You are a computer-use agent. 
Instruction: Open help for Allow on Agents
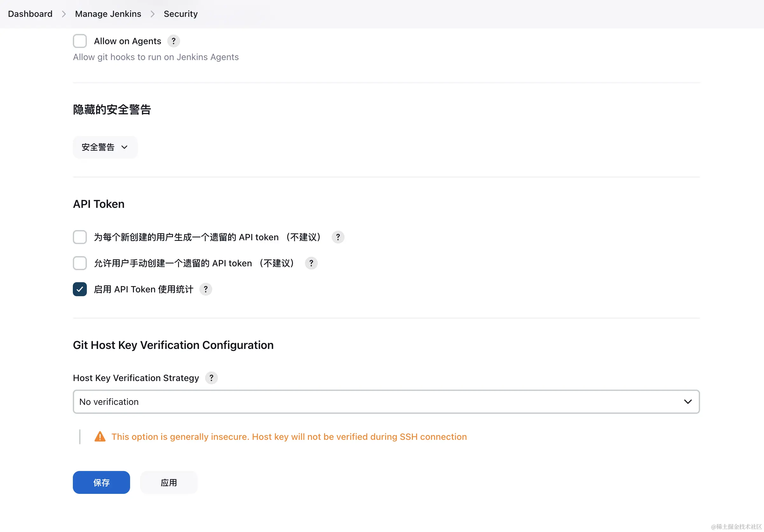pos(173,41)
